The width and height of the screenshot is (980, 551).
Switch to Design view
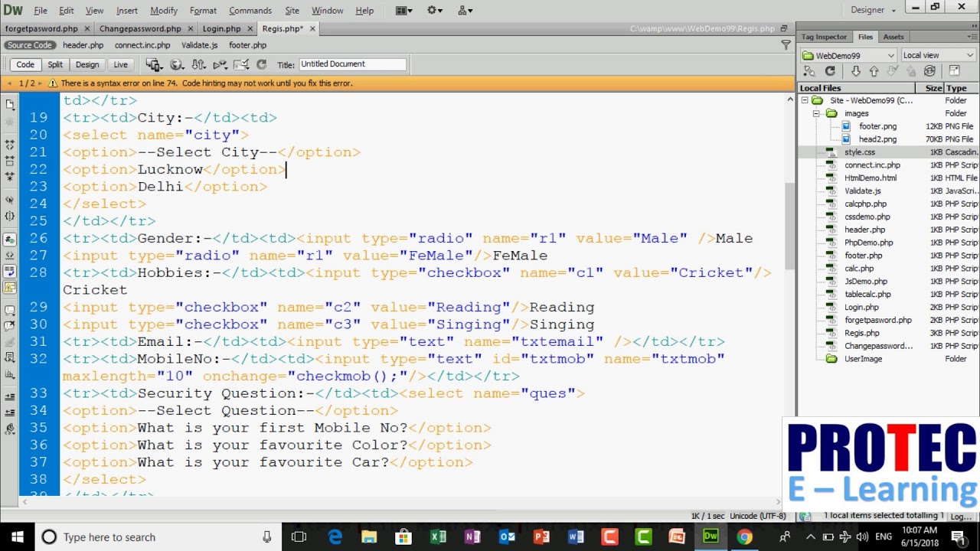click(x=87, y=65)
